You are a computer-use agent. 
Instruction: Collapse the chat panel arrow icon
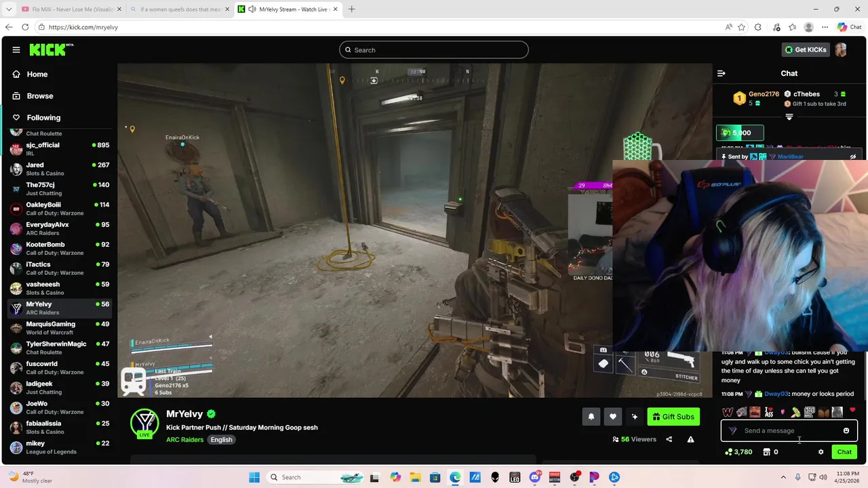point(722,73)
